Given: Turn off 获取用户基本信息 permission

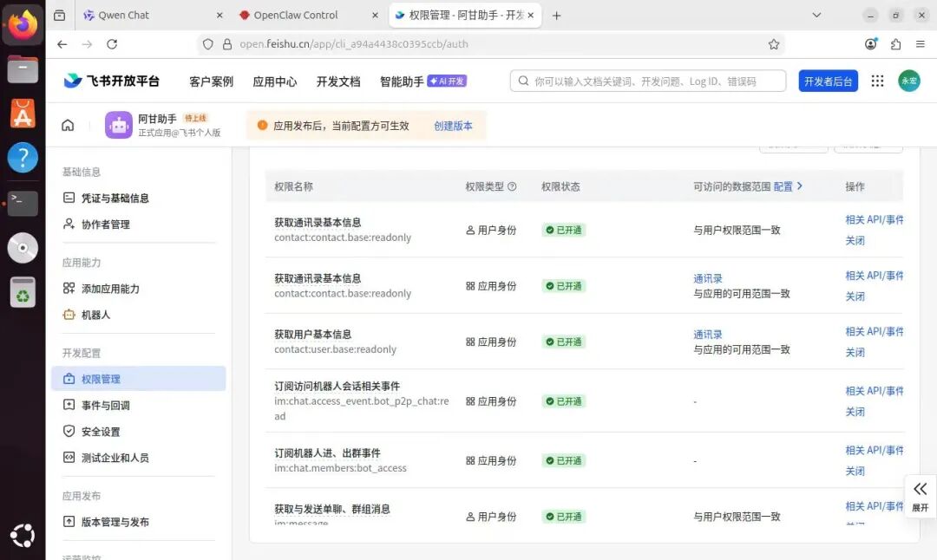Looking at the screenshot, I should [855, 352].
